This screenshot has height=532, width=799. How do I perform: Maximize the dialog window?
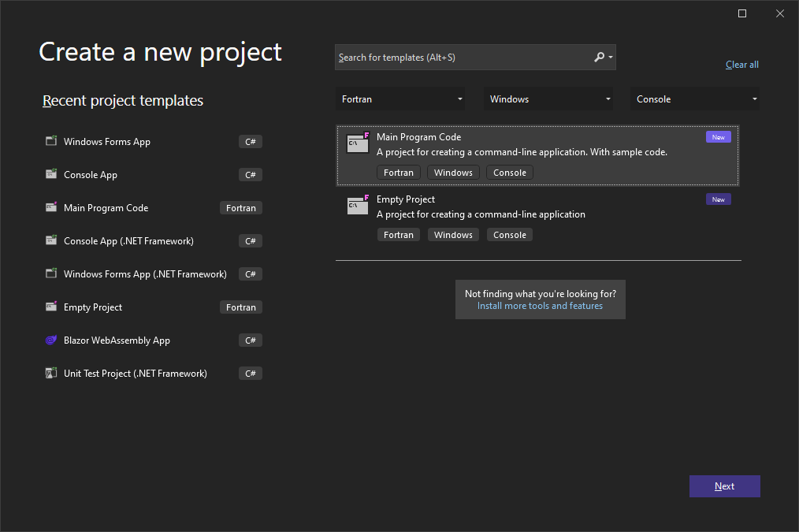click(742, 13)
